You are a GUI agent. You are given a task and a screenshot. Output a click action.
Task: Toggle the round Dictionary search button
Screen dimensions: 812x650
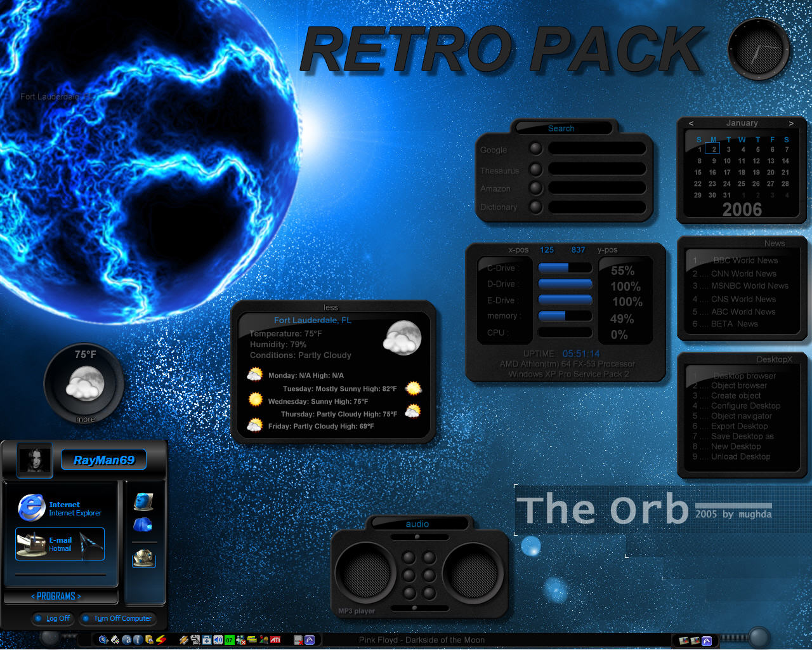pos(536,207)
